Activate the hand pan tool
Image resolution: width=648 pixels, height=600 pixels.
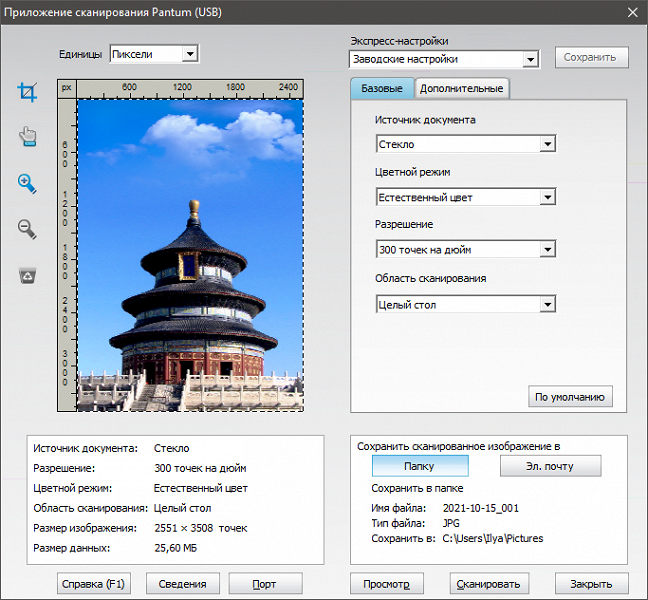(x=27, y=138)
